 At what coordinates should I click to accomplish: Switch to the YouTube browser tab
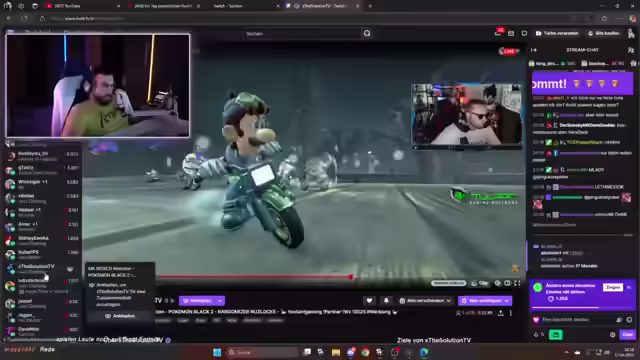point(82,6)
